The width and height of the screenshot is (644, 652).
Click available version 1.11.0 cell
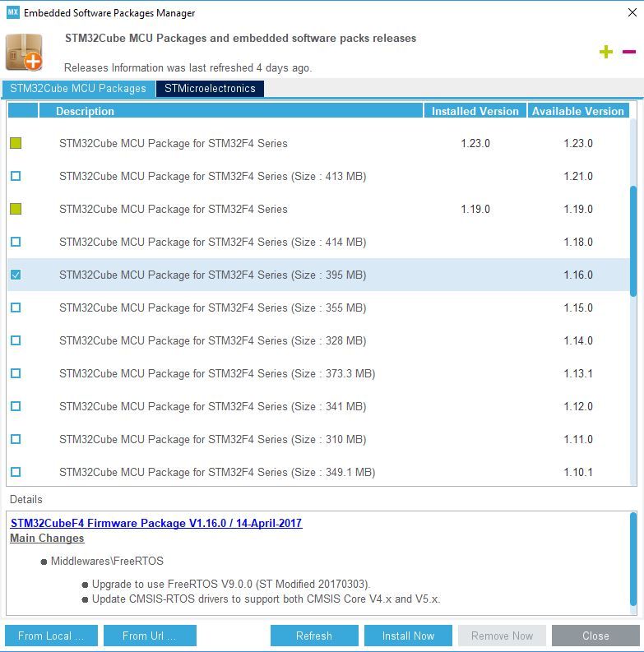(578, 439)
